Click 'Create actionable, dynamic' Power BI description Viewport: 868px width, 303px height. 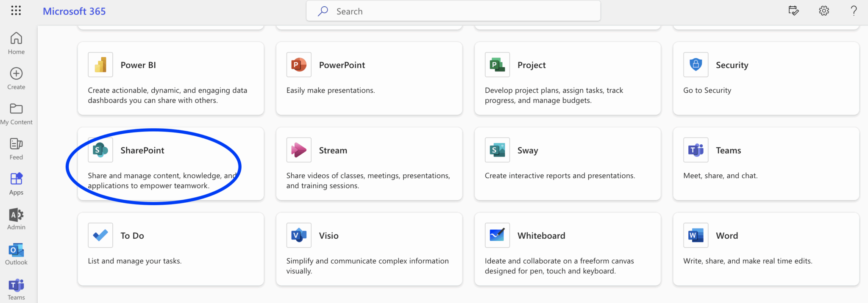click(167, 95)
